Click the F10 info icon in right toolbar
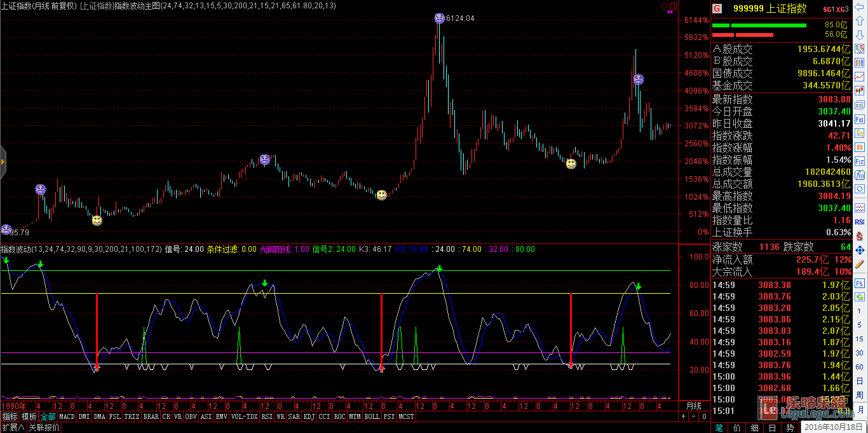The width and height of the screenshot is (868, 433). tap(860, 119)
